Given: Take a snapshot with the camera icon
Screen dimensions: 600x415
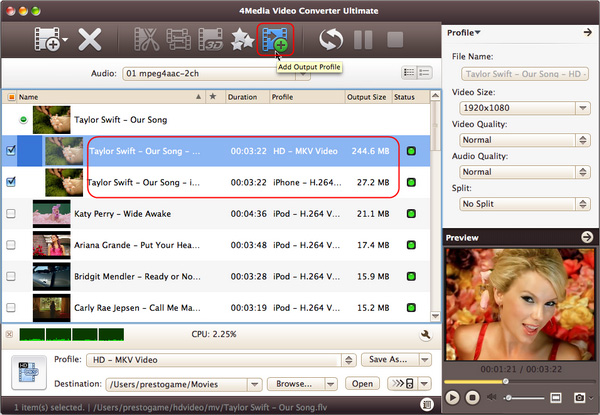Looking at the screenshot, I should click(x=579, y=398).
